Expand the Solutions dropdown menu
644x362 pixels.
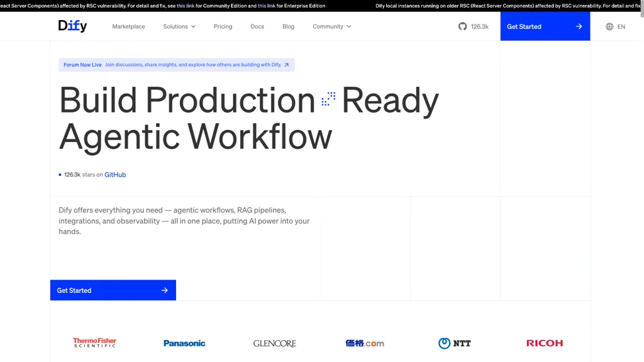click(179, 26)
